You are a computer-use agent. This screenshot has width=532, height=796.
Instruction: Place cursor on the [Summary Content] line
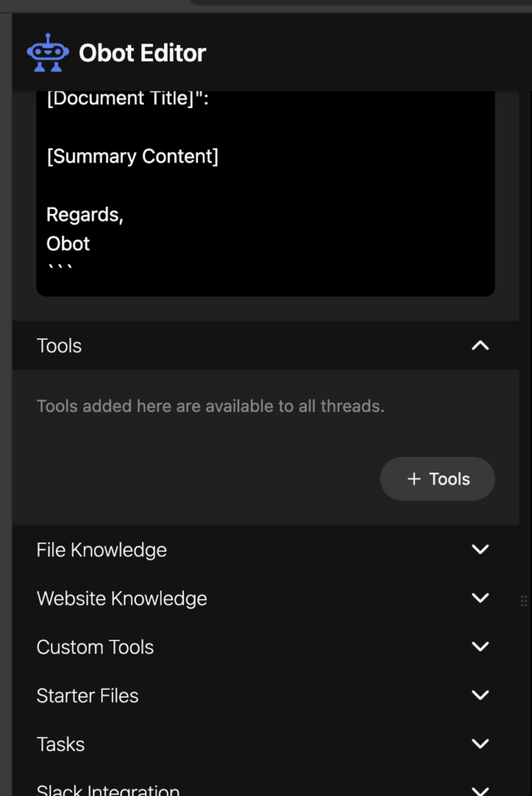(132, 156)
